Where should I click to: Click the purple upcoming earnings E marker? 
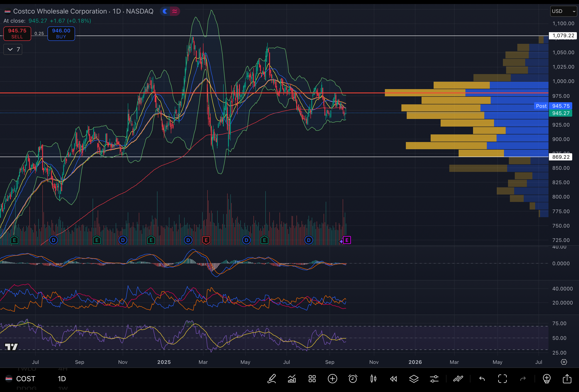click(347, 240)
